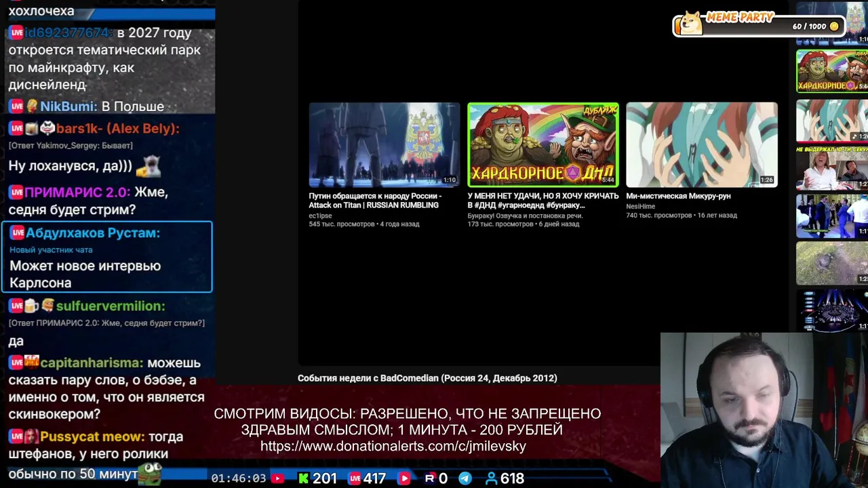Click the red play icon before Rutube counter

tap(404, 479)
